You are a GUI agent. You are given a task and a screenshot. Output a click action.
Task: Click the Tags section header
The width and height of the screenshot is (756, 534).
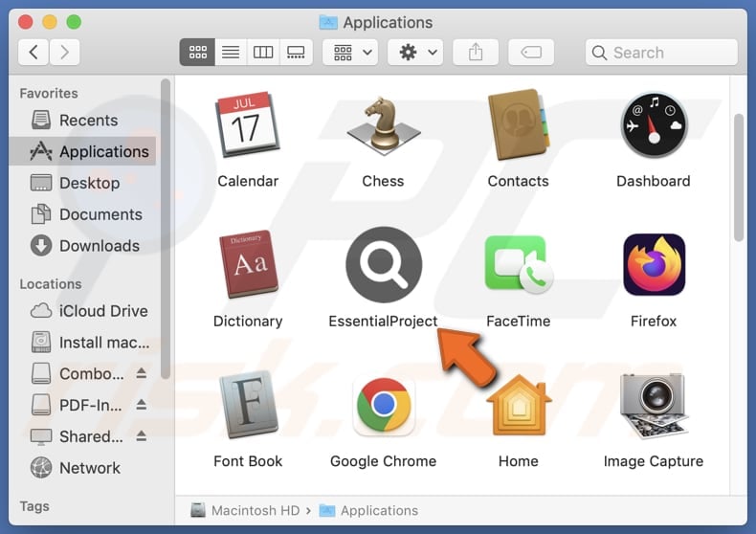34,506
